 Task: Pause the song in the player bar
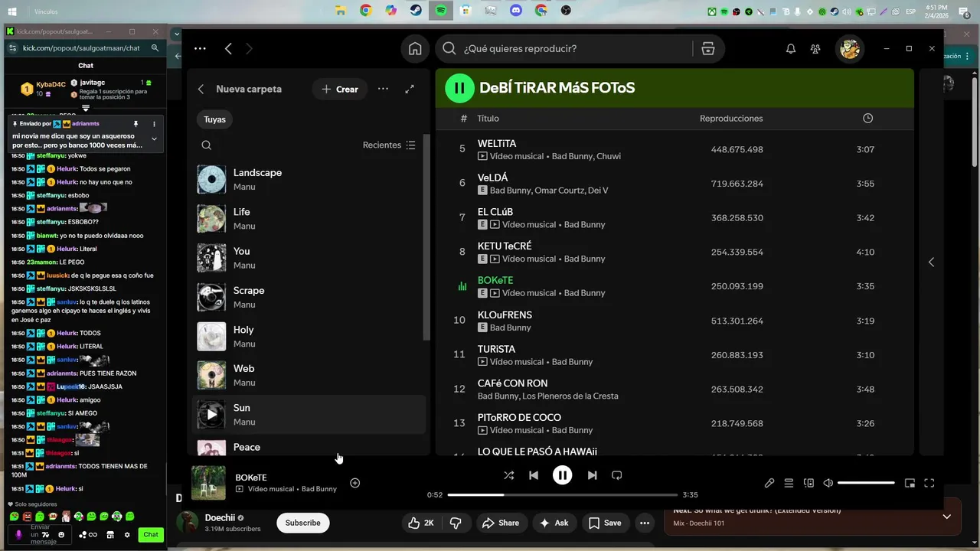coord(563,475)
